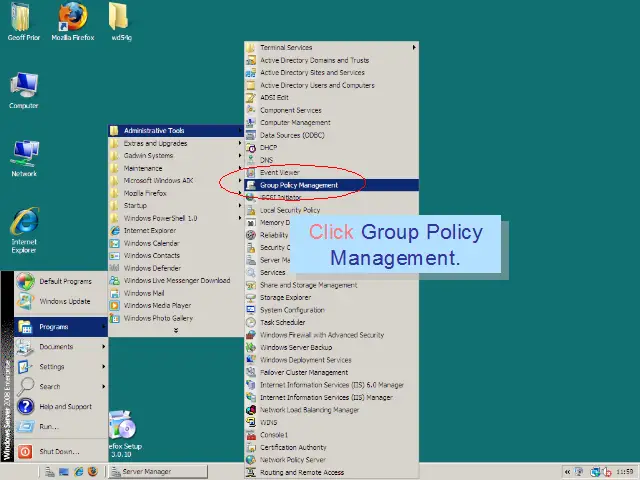Click Firefox icon in Quick Launch bar
Screen dimensions: 640x480
pyautogui.click(x=92, y=471)
